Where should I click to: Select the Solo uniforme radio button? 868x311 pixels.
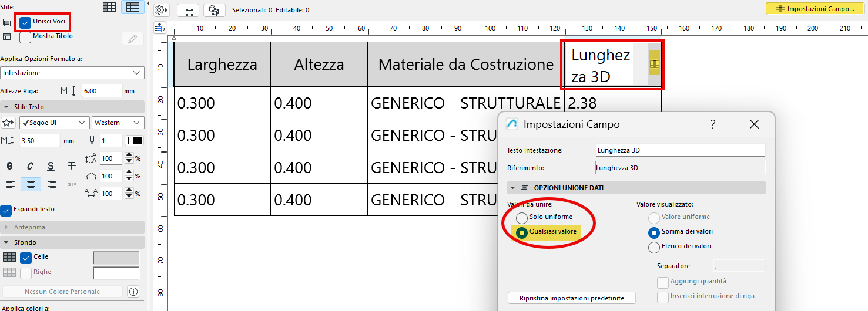(521, 217)
